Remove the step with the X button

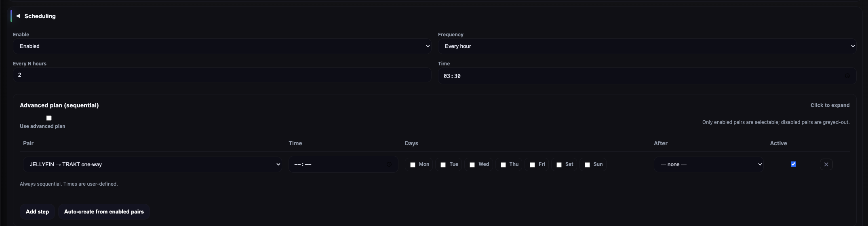click(x=826, y=164)
